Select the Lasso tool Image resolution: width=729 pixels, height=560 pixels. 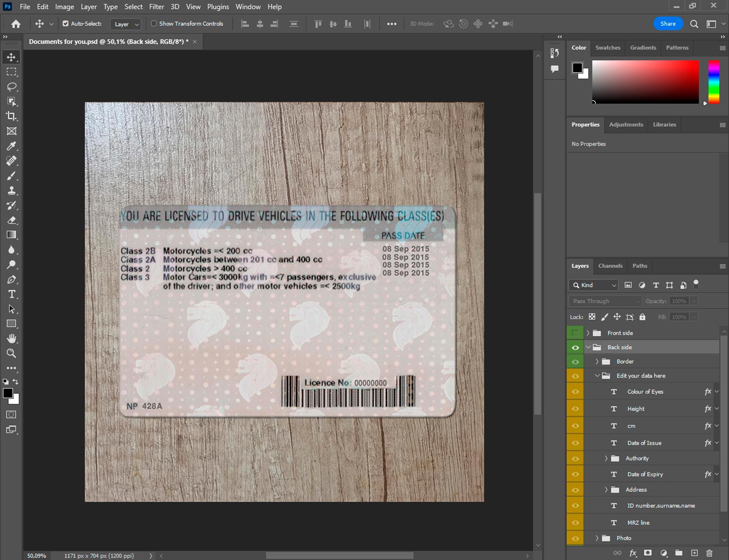click(x=12, y=87)
